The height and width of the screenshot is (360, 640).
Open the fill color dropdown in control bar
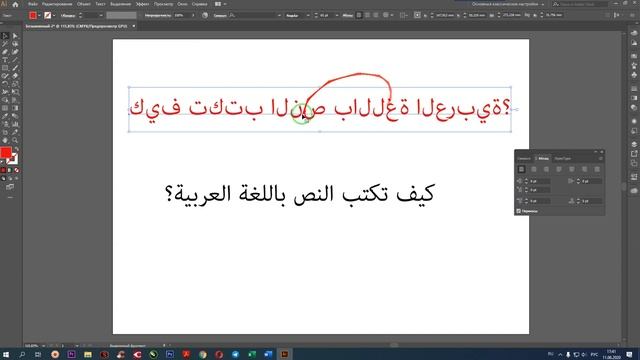39,16
